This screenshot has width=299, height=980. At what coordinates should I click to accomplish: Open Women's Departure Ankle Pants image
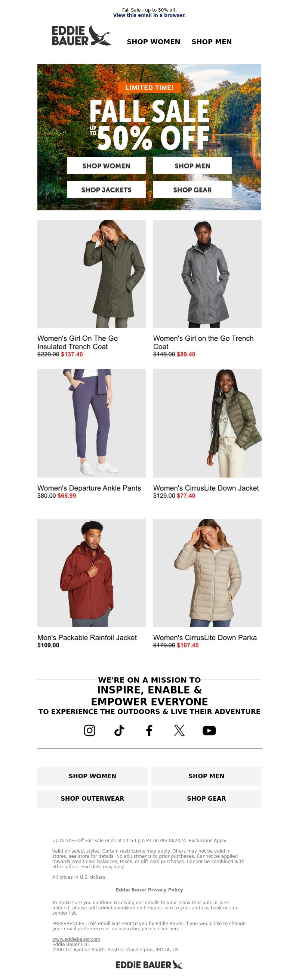coord(91,423)
